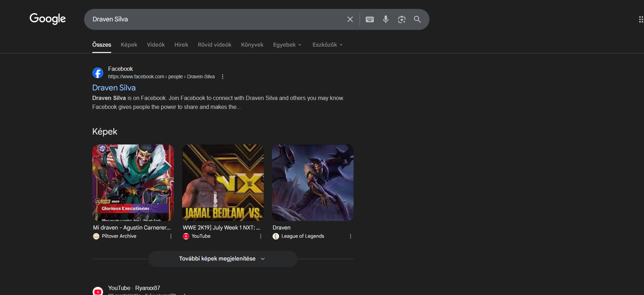Open the on-screen keyboard input tool
Screen dimensions: 644x295
pos(370,19)
